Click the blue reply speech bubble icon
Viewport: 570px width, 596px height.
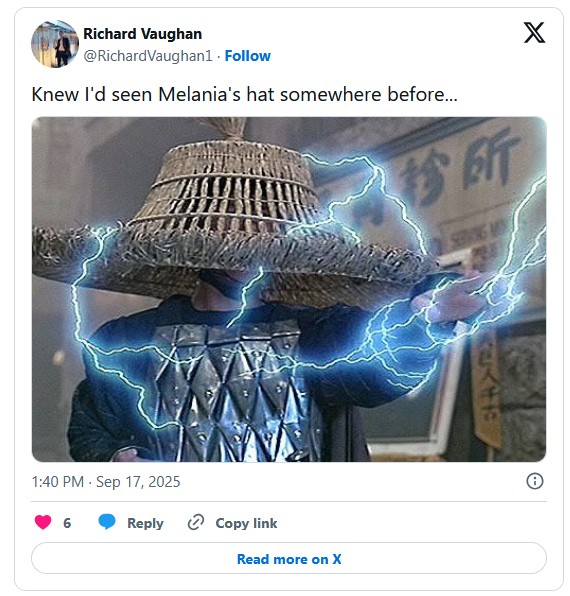[107, 522]
